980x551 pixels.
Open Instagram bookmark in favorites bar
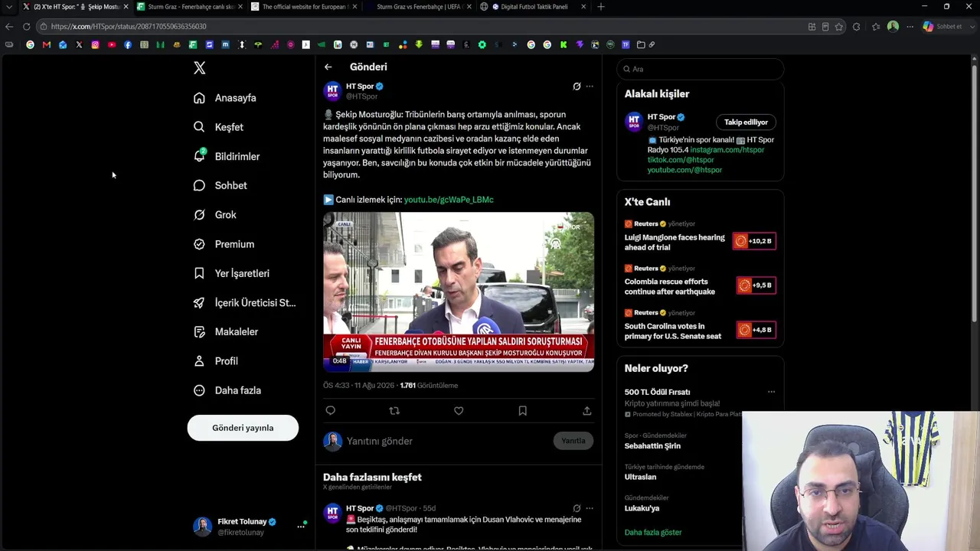(x=95, y=44)
